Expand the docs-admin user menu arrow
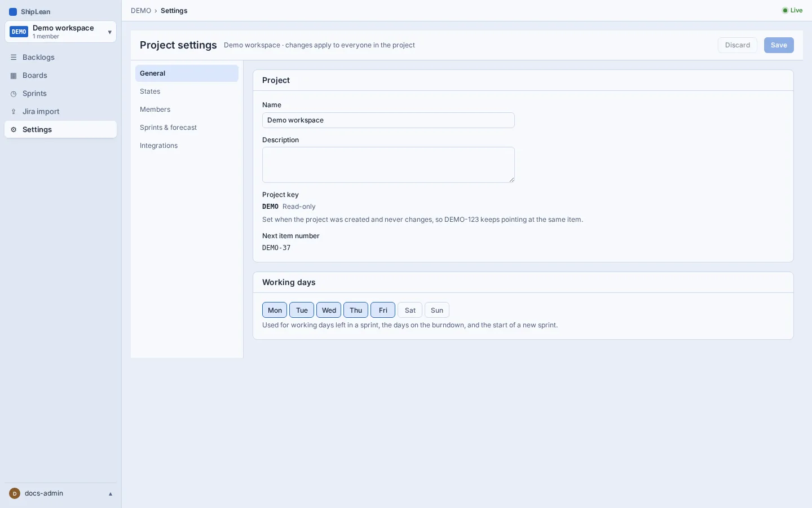 click(111, 494)
